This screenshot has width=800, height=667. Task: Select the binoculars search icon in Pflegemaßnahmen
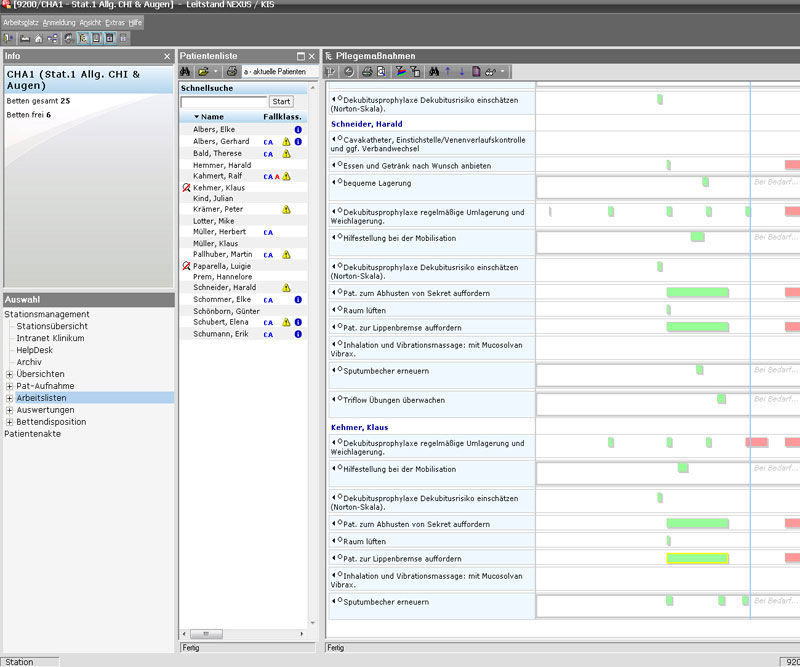click(x=434, y=71)
